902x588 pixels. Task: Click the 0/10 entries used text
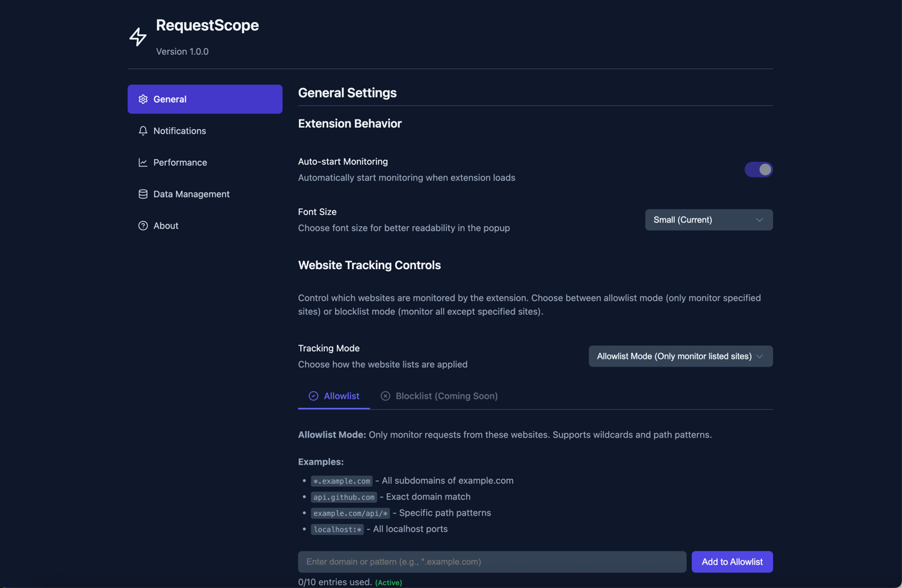coord(335,582)
